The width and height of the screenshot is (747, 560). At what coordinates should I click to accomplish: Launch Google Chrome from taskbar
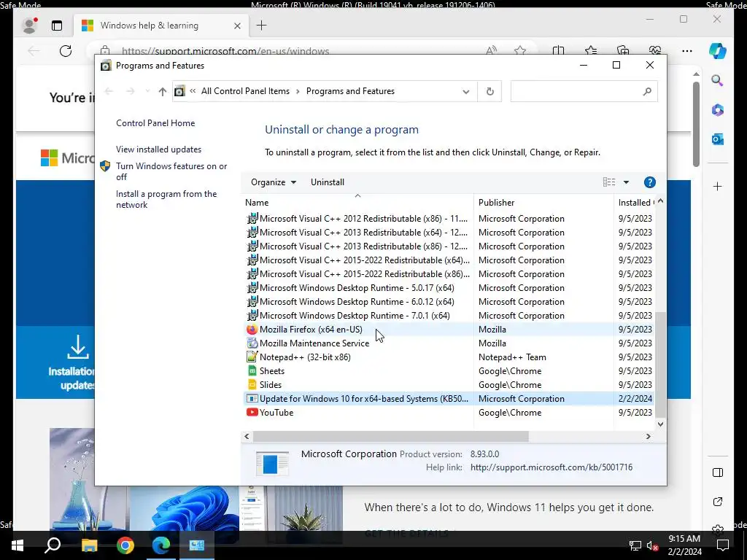(x=125, y=545)
